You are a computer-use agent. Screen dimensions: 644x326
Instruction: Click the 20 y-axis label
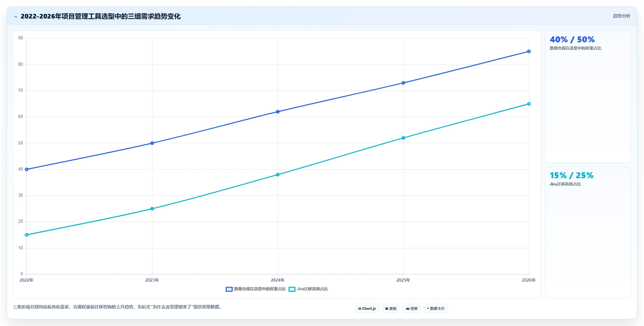pos(20,222)
